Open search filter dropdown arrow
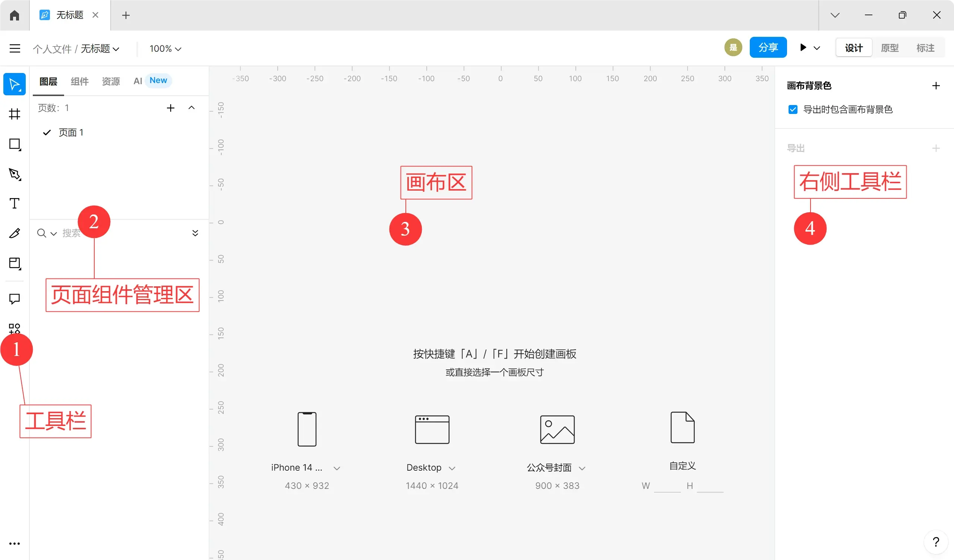The height and width of the screenshot is (560, 954). point(54,233)
